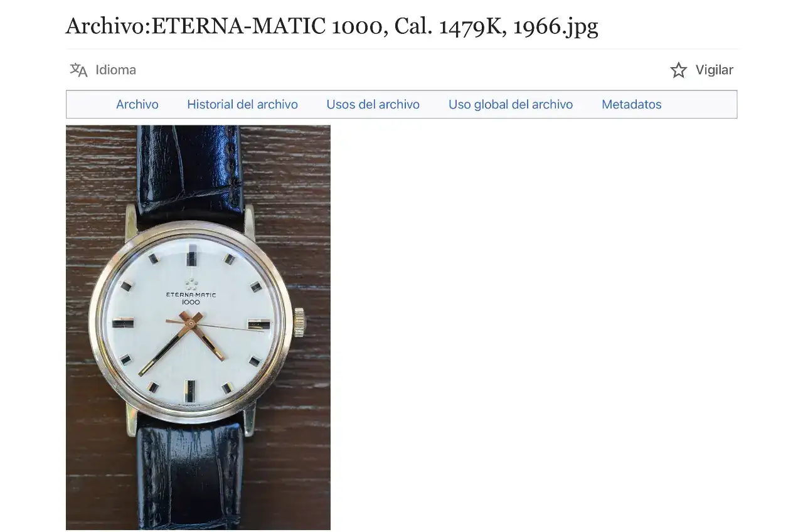Click the center pivot of the watch hands

coord(191,323)
